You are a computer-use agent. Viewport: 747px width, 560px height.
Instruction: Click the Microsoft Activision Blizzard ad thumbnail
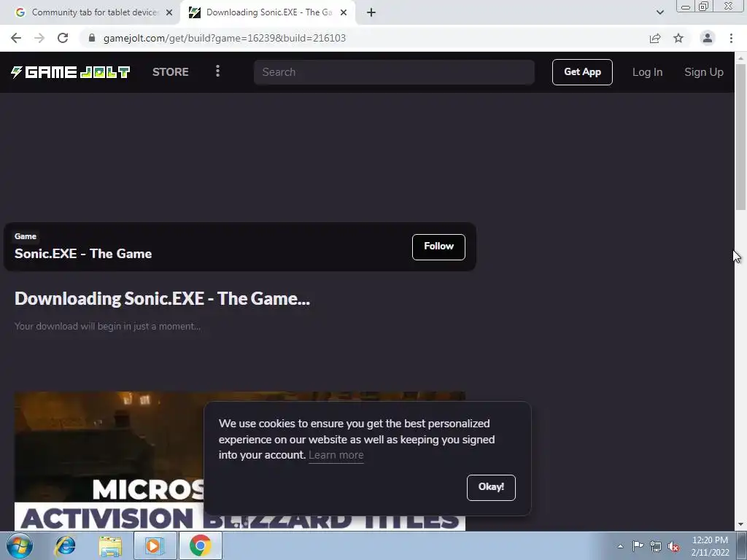click(x=239, y=461)
